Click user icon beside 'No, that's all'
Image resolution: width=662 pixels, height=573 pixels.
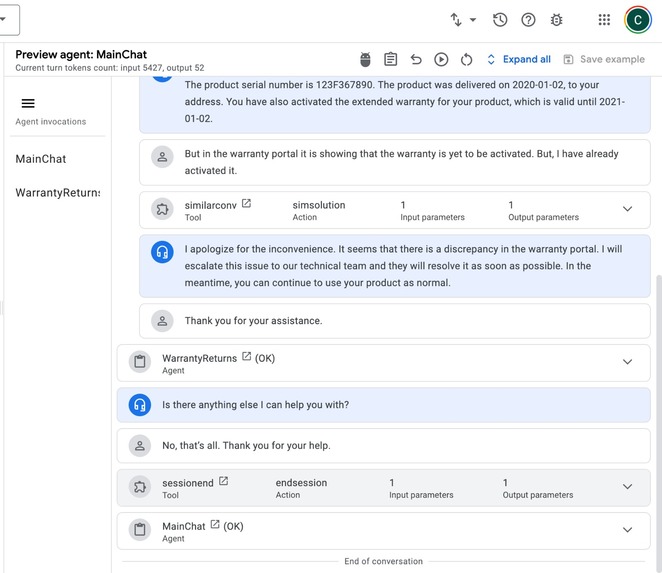[x=140, y=445]
